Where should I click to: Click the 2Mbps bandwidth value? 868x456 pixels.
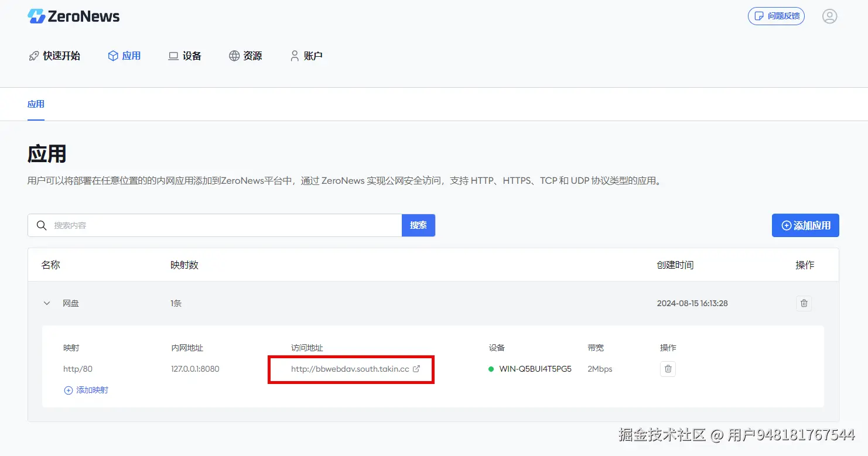600,369
